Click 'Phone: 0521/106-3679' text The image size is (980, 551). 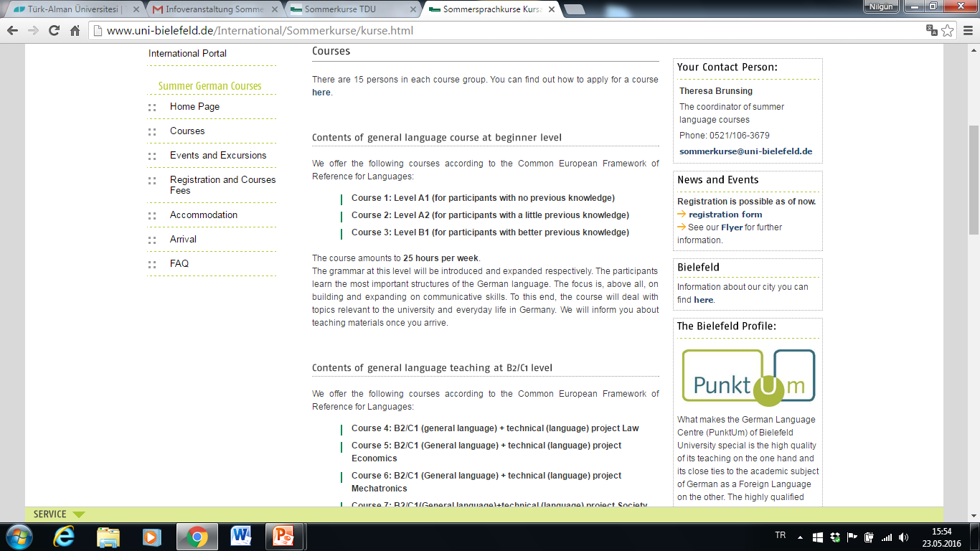[725, 136]
